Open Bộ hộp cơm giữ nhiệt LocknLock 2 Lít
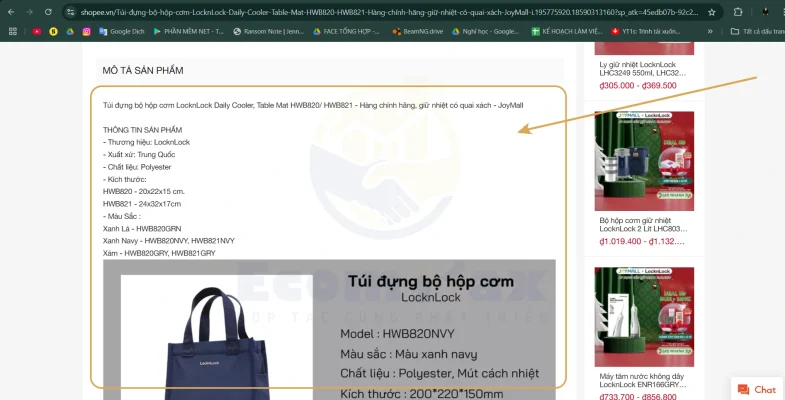Viewport: 785px width, 400px height. click(643, 224)
